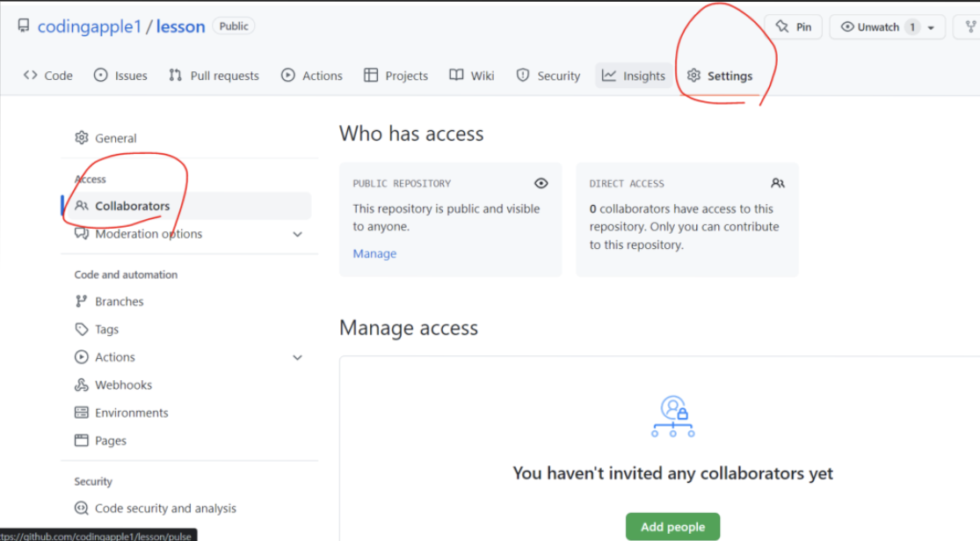
Task: Click the Projects table icon
Action: click(x=371, y=75)
